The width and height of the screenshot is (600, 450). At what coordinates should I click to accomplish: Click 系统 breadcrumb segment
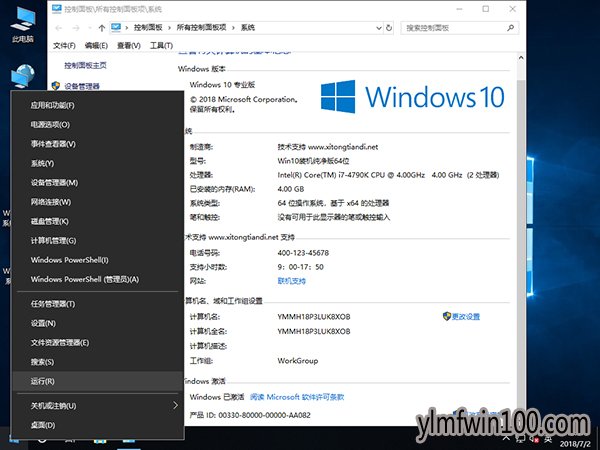point(248,28)
